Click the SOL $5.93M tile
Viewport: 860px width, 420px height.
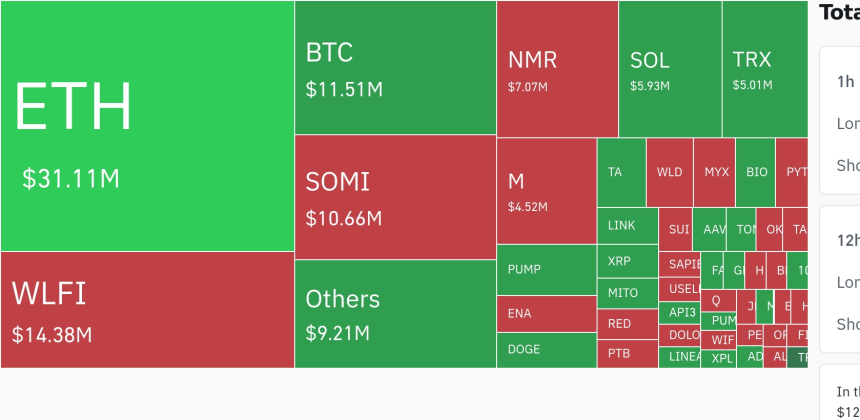669,69
